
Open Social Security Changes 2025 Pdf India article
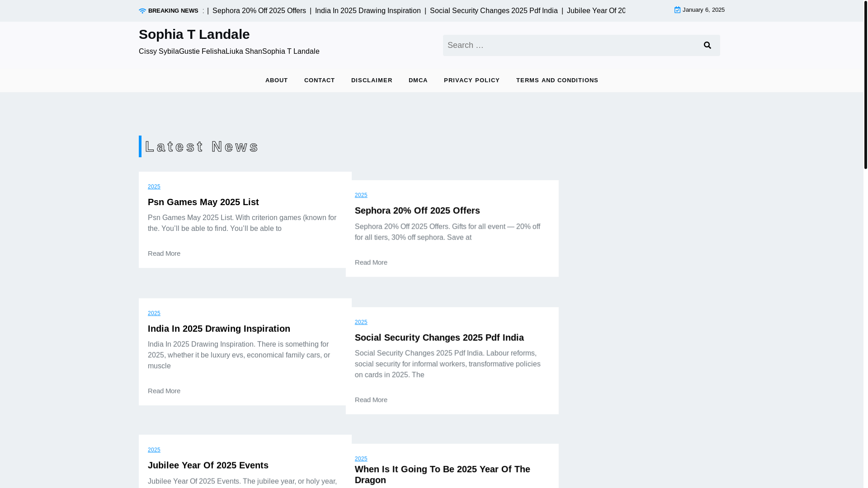click(439, 338)
